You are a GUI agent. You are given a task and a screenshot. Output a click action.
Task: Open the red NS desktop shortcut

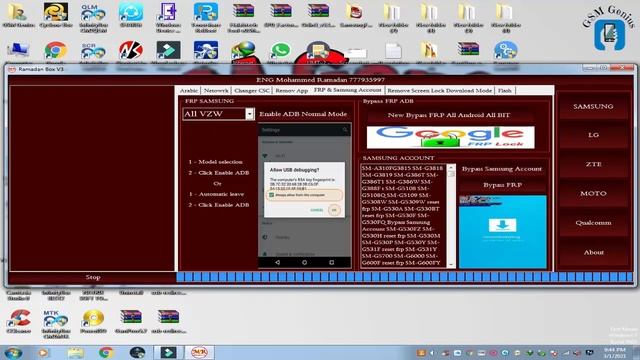pos(131,51)
